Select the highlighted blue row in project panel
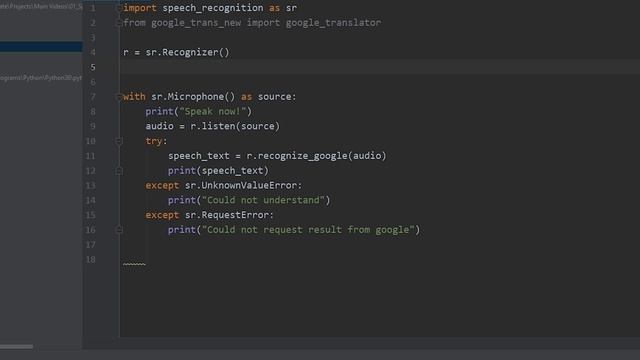This screenshot has height=360, width=640. 41,47
